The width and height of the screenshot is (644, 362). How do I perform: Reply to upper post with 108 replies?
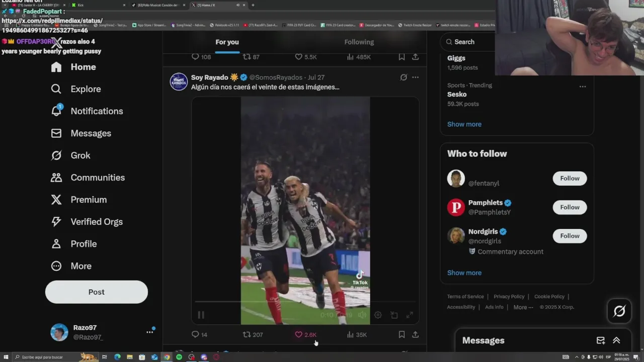pyautogui.click(x=201, y=57)
